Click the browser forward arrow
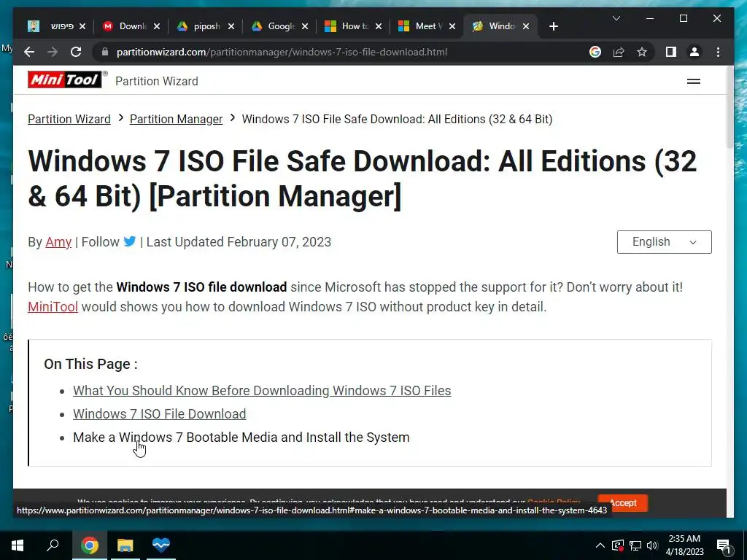Viewport: 747px width, 560px height. (x=53, y=52)
